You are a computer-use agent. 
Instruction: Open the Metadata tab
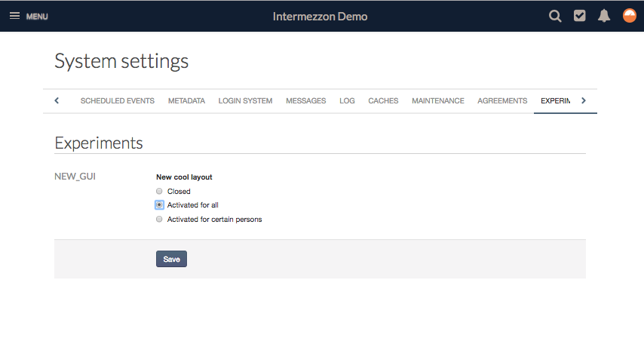tap(186, 101)
